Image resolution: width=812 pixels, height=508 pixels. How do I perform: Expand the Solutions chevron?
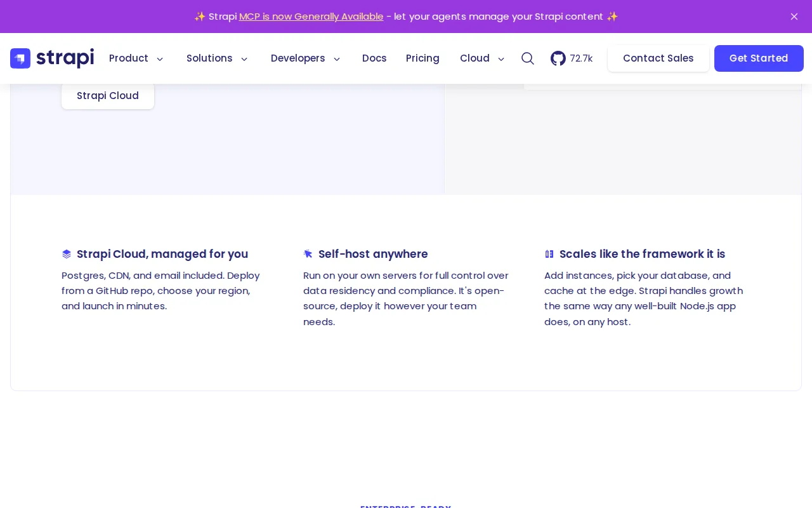click(244, 59)
